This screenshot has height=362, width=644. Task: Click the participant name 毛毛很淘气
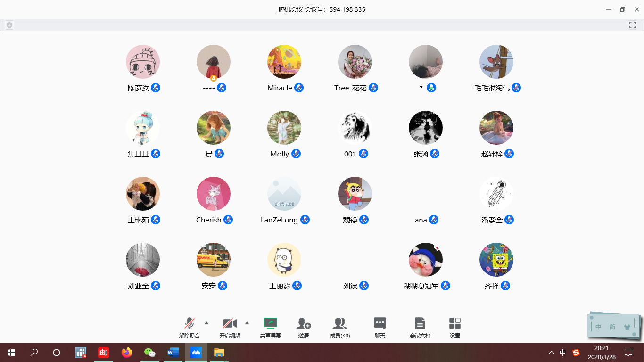click(492, 88)
